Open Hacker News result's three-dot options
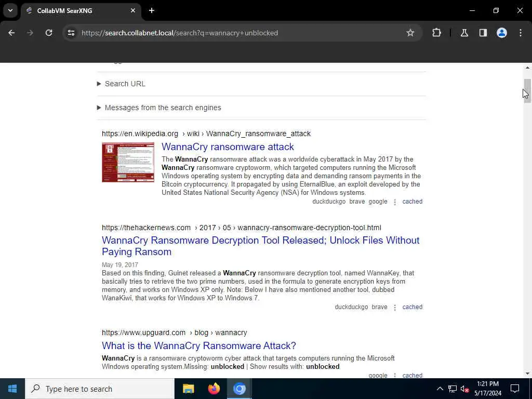 (395, 308)
